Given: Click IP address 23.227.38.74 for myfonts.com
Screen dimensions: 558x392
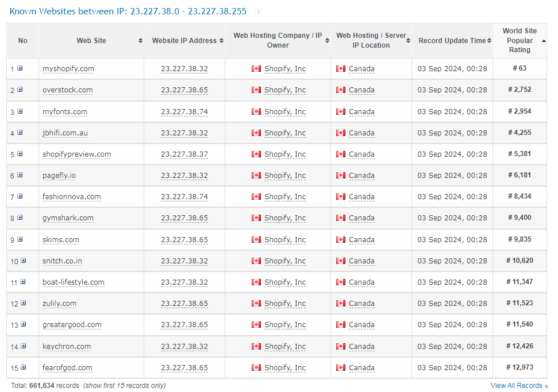Looking at the screenshot, I should click(x=184, y=111).
